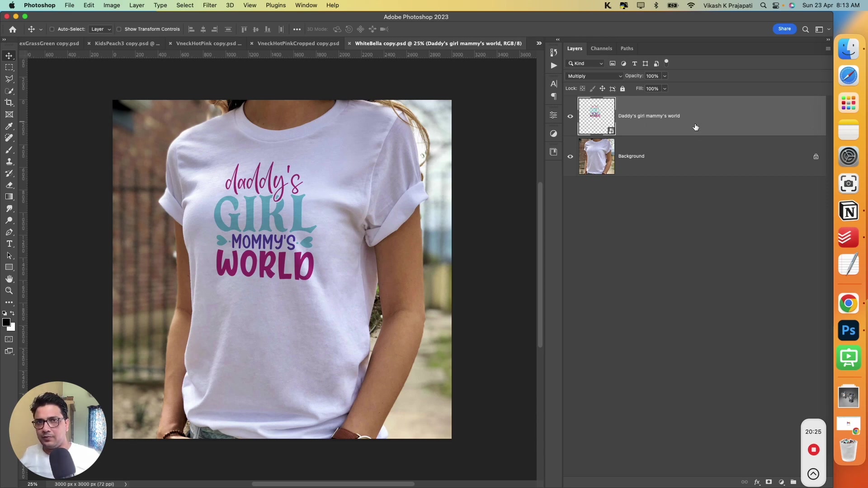Select the Crop tool
868x488 pixels.
tap(9, 103)
